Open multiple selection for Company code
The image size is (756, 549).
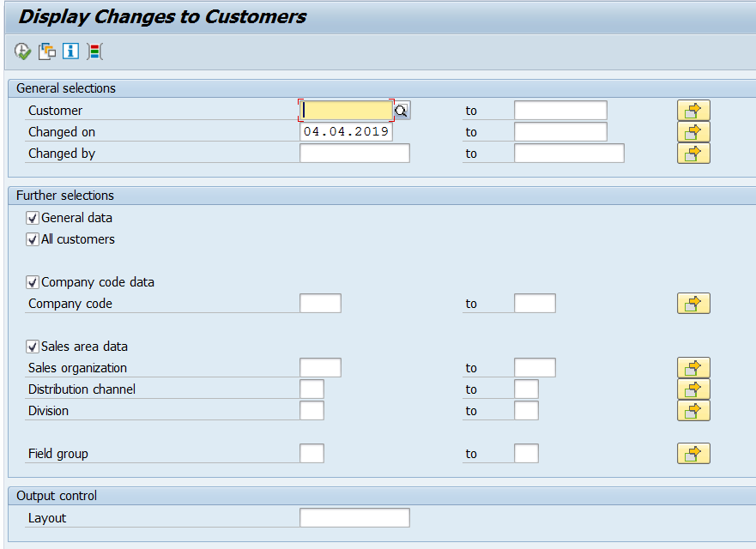point(693,304)
